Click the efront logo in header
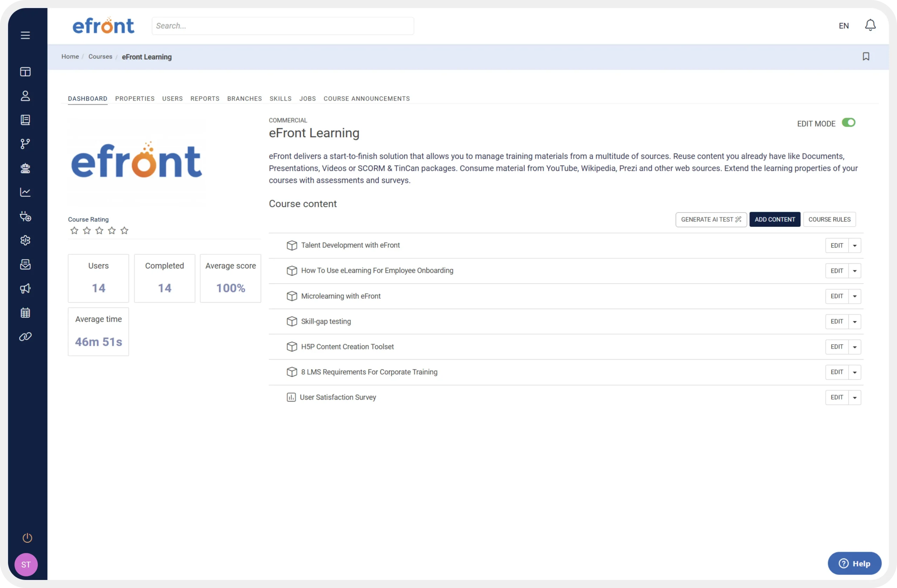This screenshot has height=588, width=897. 103,25
